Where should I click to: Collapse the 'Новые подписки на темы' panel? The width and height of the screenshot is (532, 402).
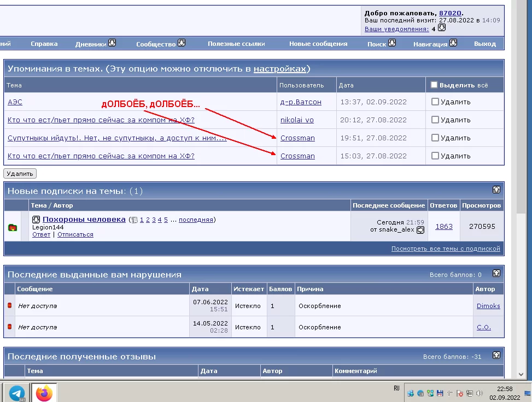pyautogui.click(x=496, y=190)
